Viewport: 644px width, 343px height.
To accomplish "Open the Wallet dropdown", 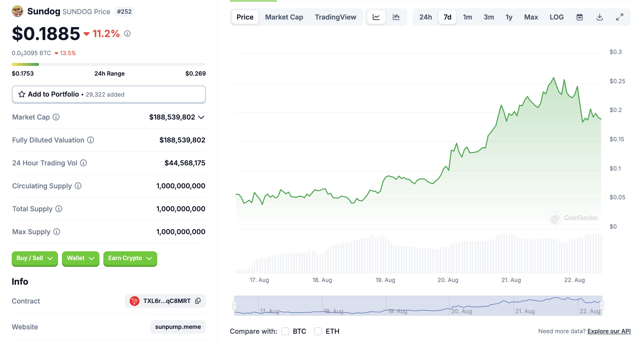I will pyautogui.click(x=80, y=258).
